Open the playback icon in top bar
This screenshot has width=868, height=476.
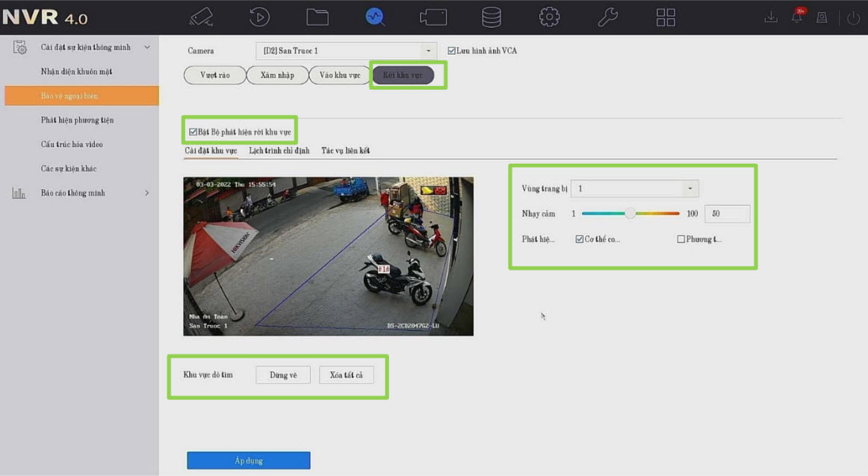259,16
